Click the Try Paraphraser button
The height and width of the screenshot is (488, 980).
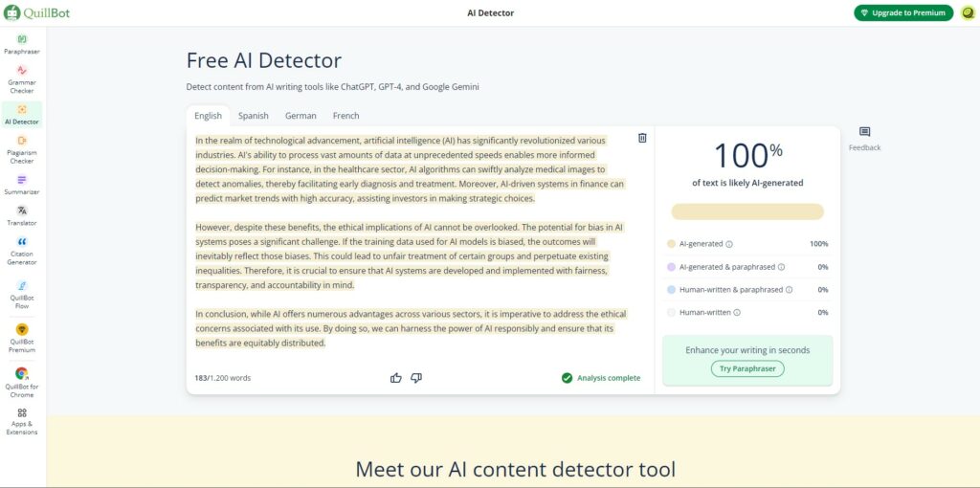point(747,368)
